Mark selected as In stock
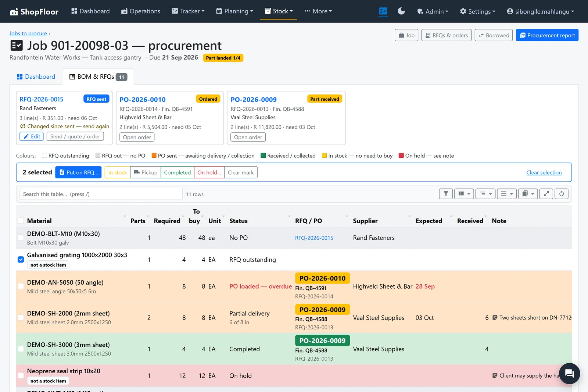The image size is (588, 392). tap(118, 172)
